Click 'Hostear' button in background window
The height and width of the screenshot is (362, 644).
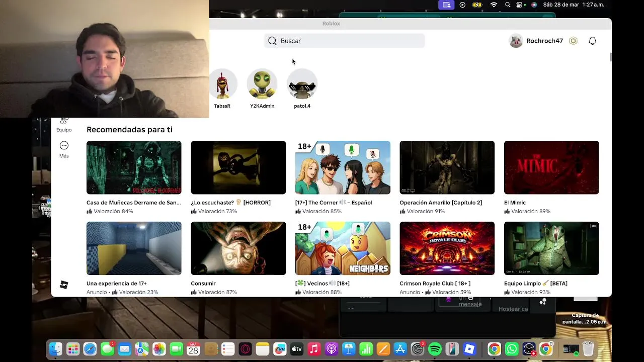(513, 309)
